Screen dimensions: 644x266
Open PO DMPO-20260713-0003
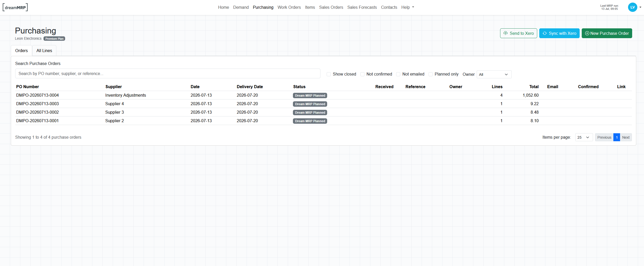coord(37,104)
